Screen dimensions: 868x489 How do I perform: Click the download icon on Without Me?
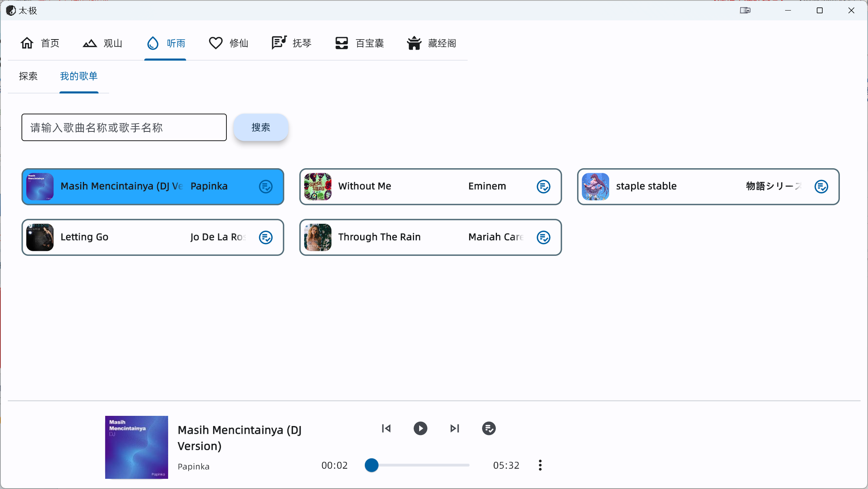[543, 186]
